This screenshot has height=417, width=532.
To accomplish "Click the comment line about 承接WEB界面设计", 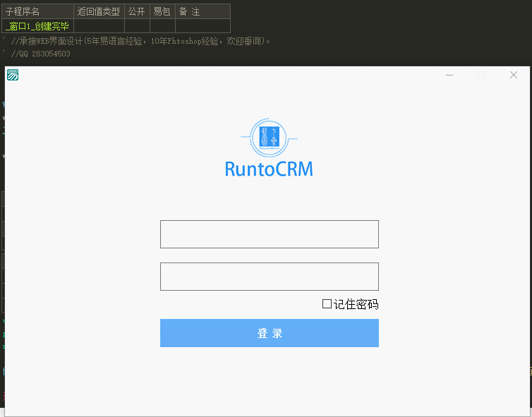I will pyautogui.click(x=141, y=41).
